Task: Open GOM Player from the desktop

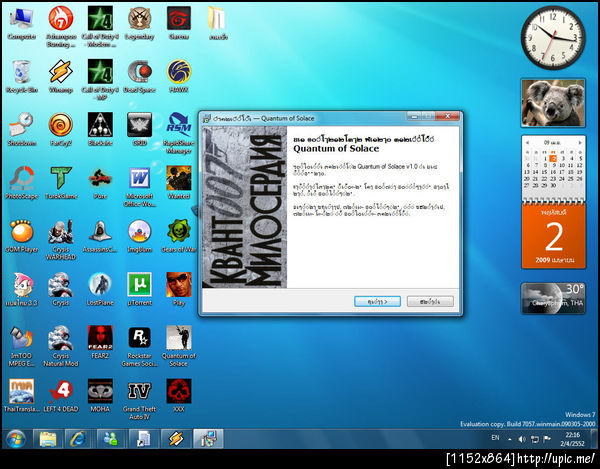Action: 21,236
